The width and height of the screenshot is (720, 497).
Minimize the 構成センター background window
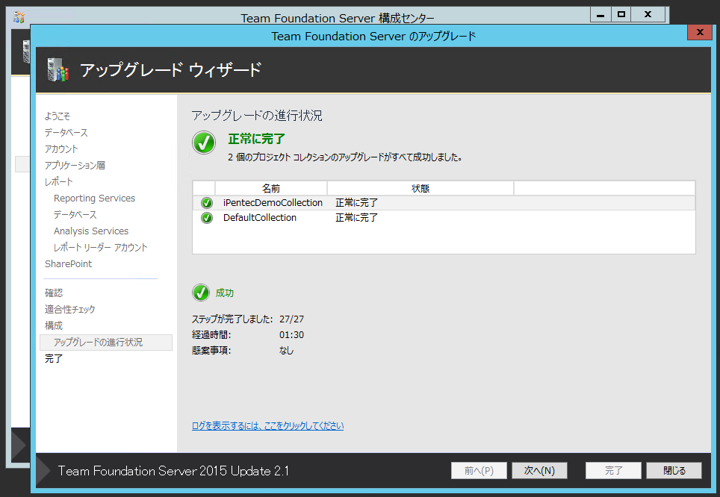click(x=600, y=15)
